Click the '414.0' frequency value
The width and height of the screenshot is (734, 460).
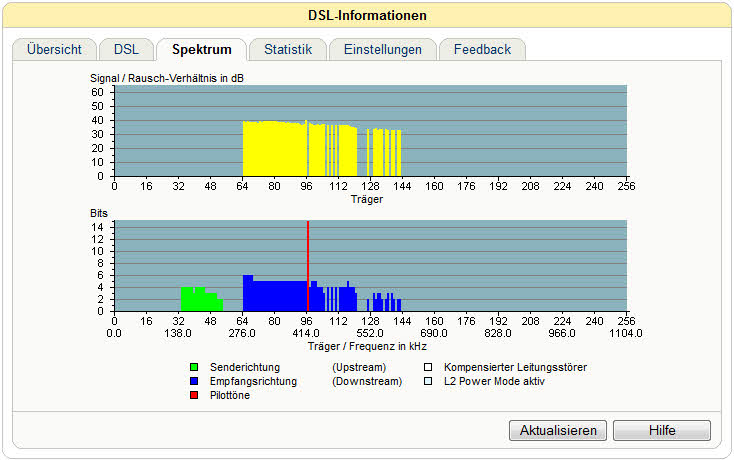coord(306,334)
